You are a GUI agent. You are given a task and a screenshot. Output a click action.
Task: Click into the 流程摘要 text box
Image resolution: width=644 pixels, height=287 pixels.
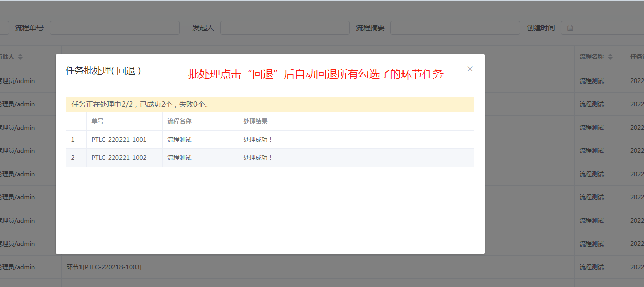click(455, 28)
